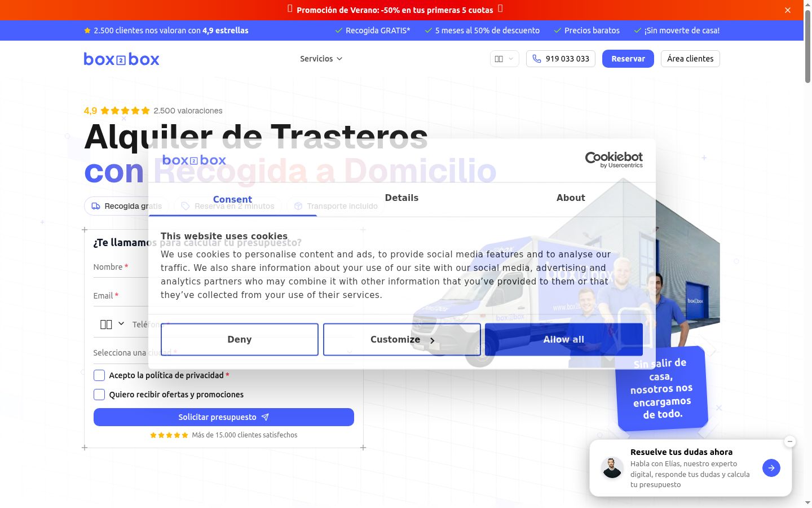
Task: Click Elías's avatar in the chat widget
Action: tap(612, 468)
